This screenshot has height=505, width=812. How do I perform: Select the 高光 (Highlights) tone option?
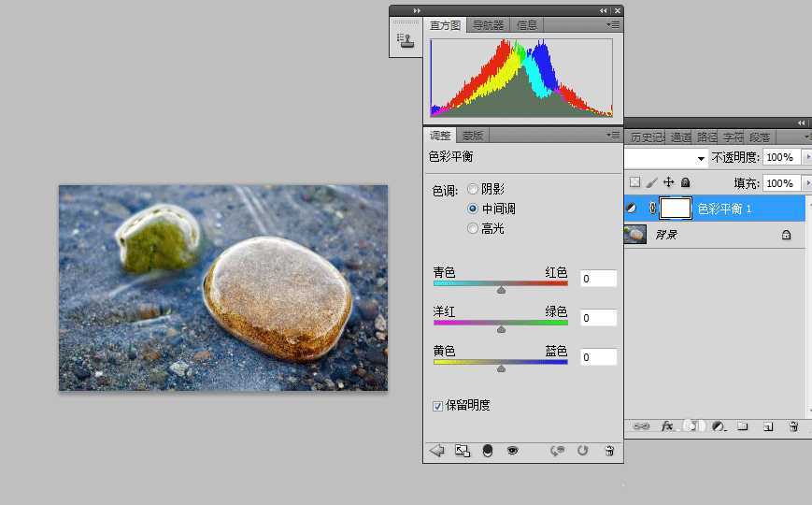point(473,228)
